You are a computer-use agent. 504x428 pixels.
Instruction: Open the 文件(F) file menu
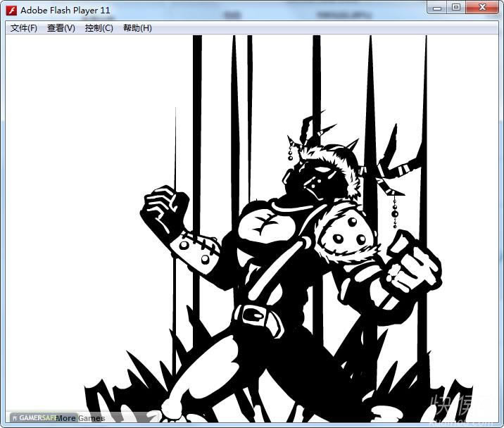click(x=24, y=28)
